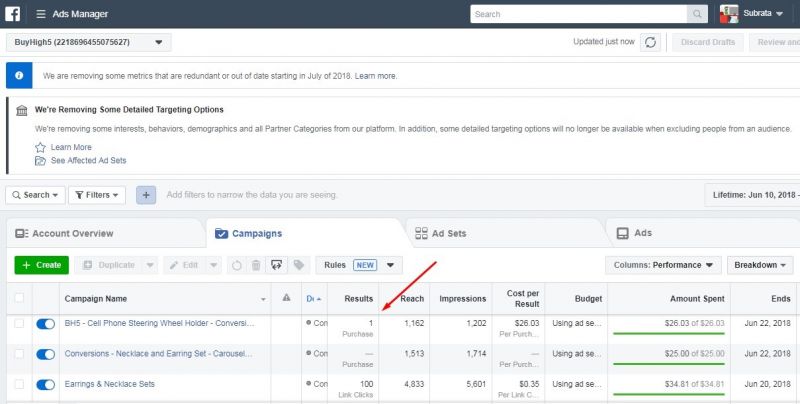Click the Facebook logo icon

[x=13, y=14]
